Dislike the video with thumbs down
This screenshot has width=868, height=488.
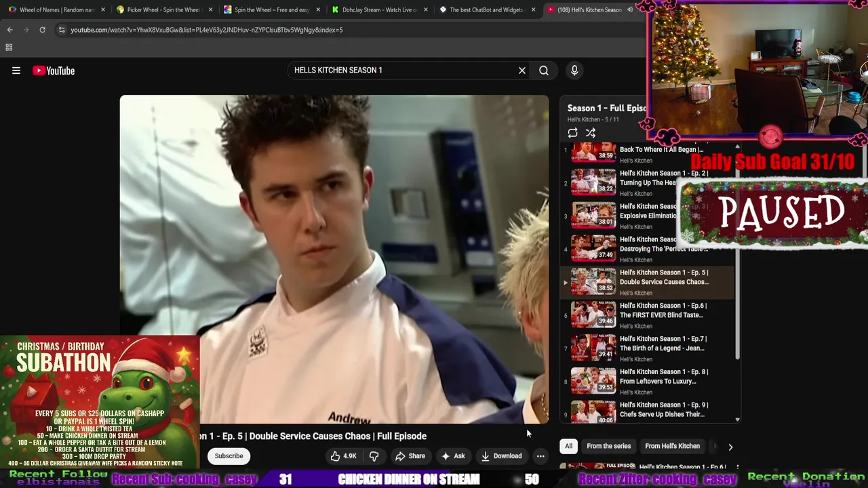[x=374, y=456]
